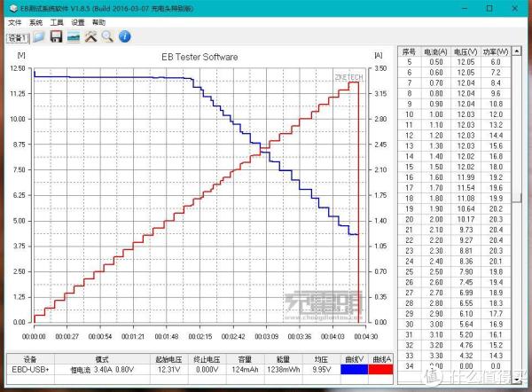Click the application icon in the title bar
Screen dimensions: 532x392
pyautogui.click(x=13, y=8)
